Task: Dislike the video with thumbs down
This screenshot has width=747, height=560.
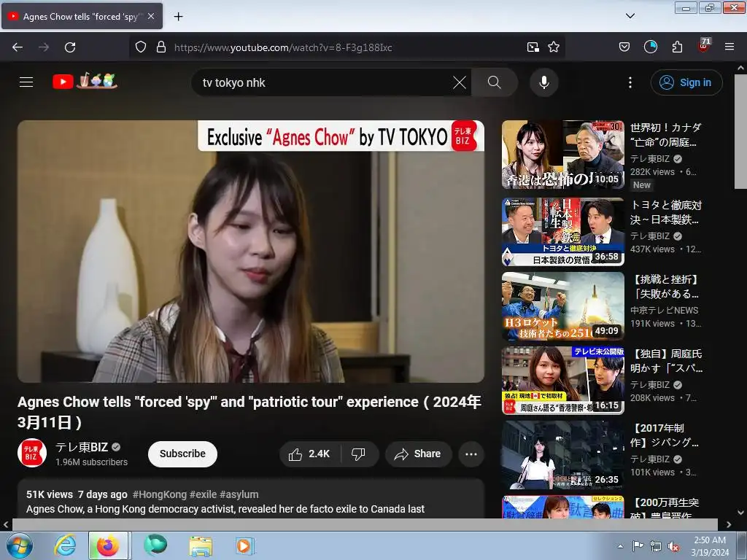Action: [x=359, y=454]
